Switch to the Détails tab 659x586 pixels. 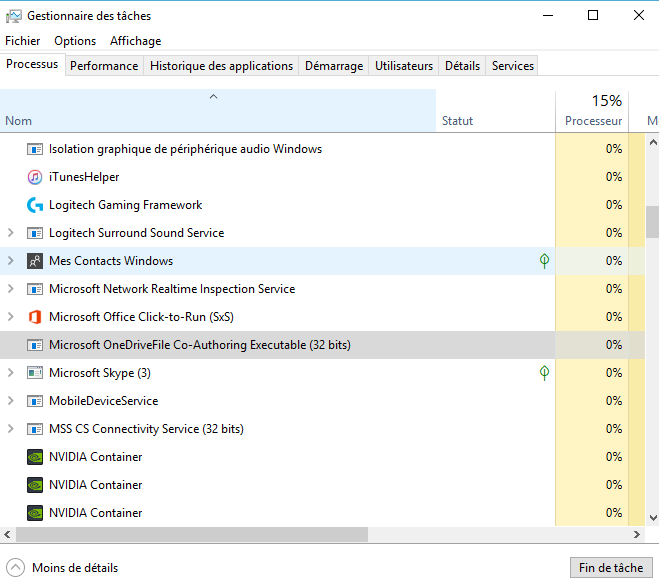click(x=462, y=66)
